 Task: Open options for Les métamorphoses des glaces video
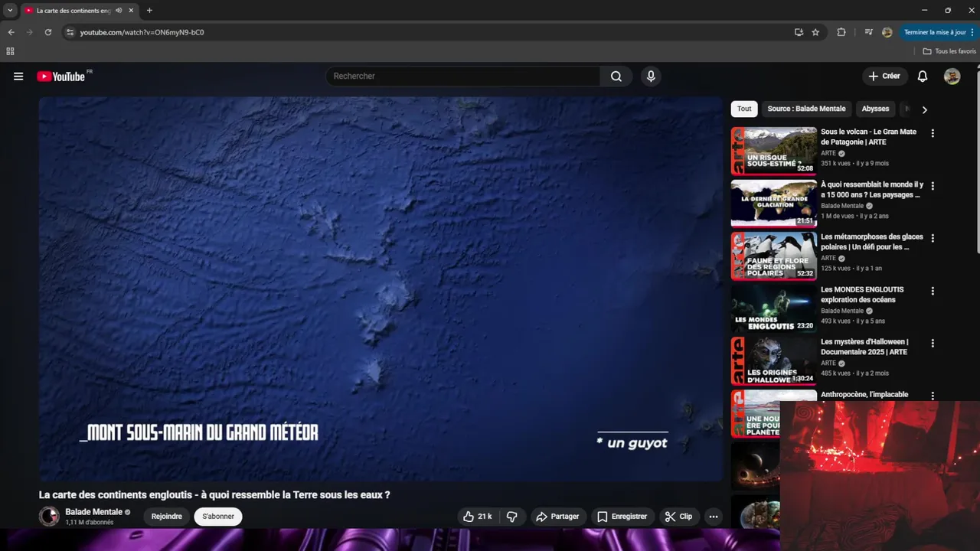933,238
